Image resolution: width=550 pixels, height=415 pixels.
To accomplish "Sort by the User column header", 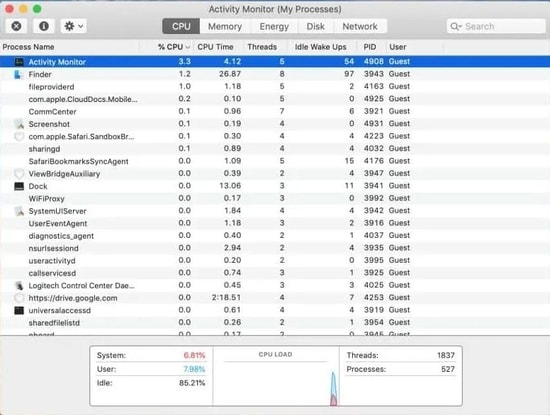I will point(397,47).
